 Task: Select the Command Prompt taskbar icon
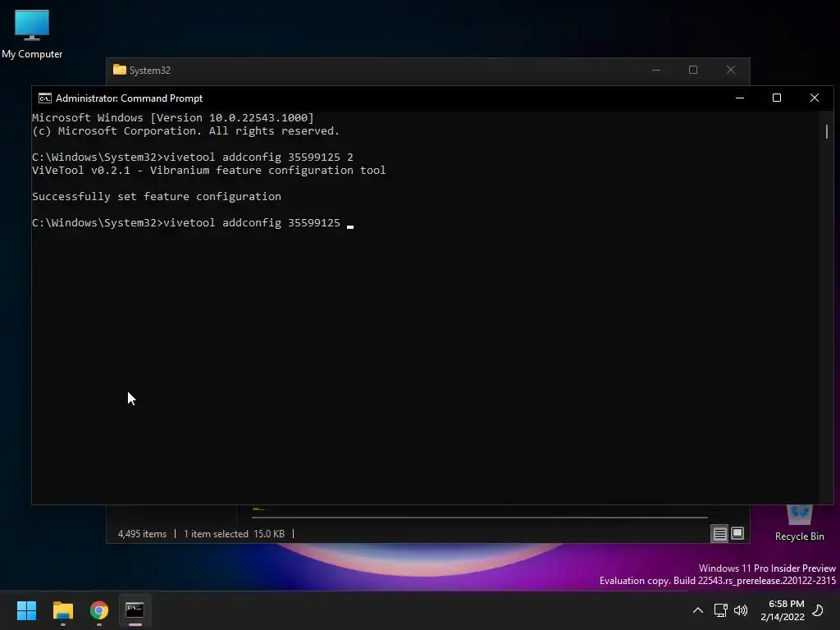pos(135,610)
